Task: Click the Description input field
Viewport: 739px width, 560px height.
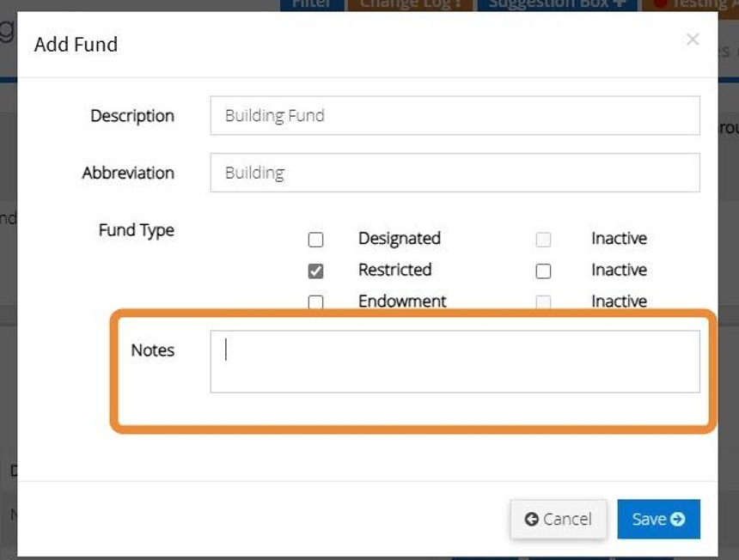Action: pos(455,116)
